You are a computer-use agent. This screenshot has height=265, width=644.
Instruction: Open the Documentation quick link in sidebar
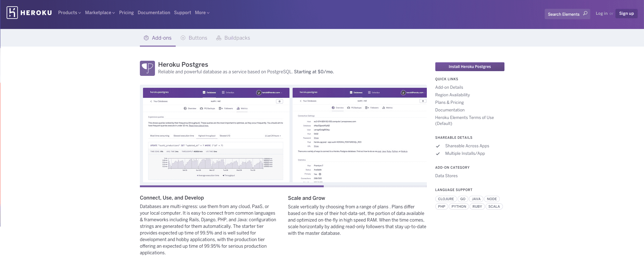[450, 110]
